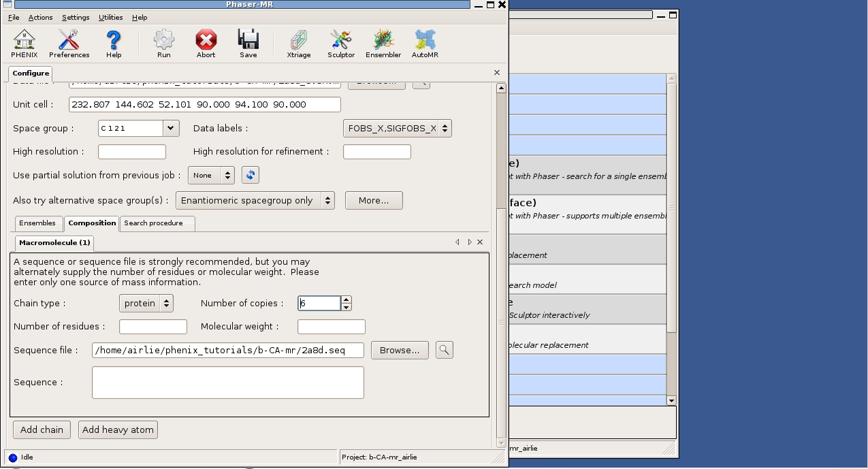The width and height of the screenshot is (868, 469).
Task: Click the Save floppy disk icon
Action: [248, 44]
